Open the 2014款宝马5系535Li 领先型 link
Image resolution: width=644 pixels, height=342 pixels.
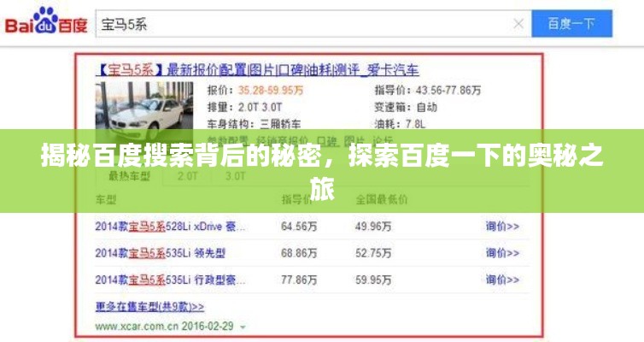pos(161,253)
